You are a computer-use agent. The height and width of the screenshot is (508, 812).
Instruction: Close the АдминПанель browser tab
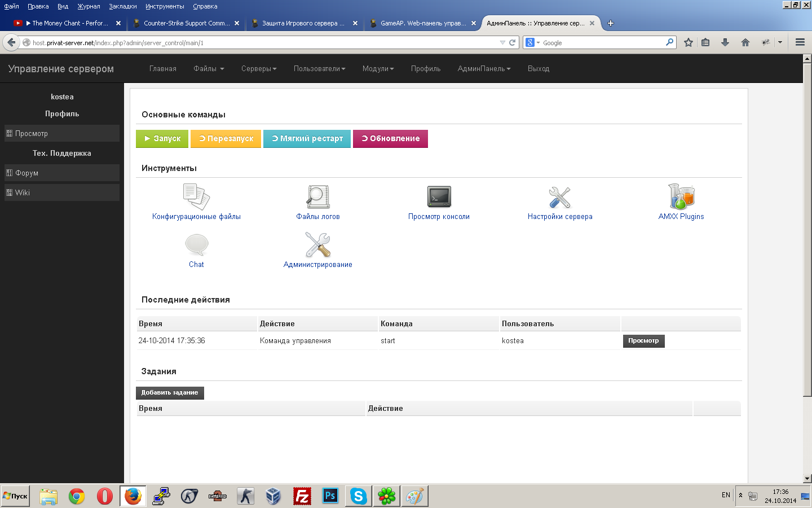tap(592, 23)
